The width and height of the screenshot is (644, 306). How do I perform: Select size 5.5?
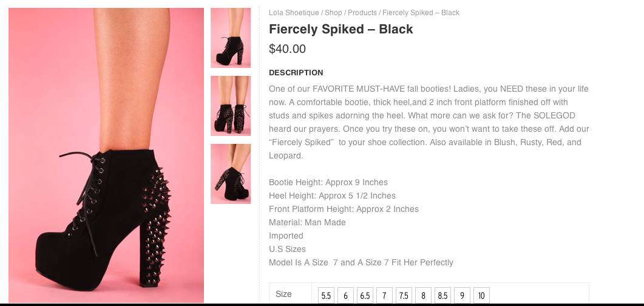point(326,296)
